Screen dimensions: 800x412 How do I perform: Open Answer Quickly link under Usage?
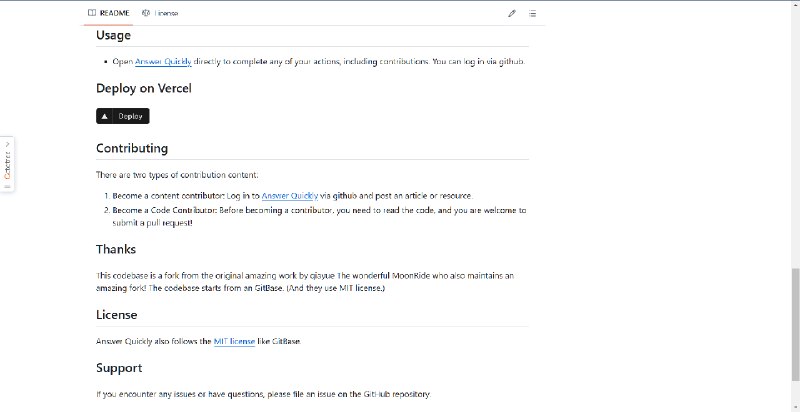pyautogui.click(x=163, y=62)
